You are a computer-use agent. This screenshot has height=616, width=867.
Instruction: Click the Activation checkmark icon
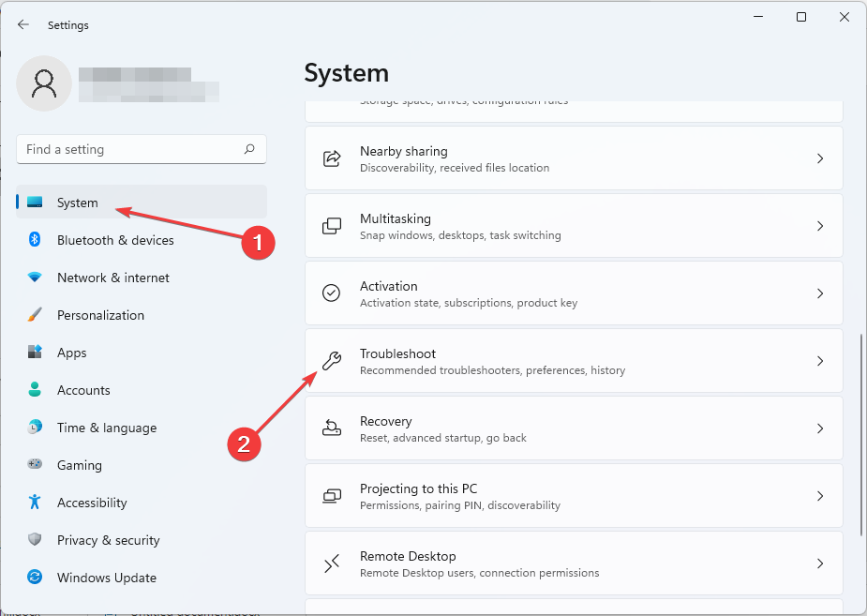click(332, 293)
